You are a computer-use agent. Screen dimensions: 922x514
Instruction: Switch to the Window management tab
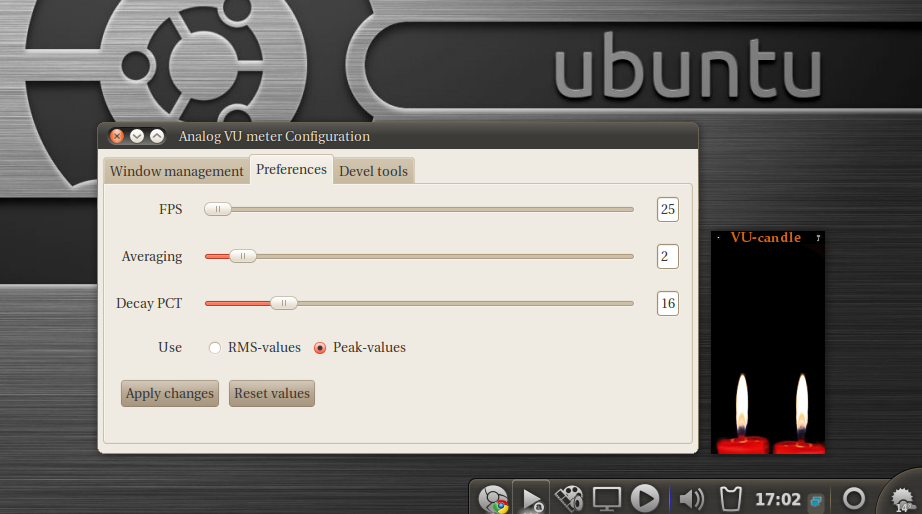point(176,171)
